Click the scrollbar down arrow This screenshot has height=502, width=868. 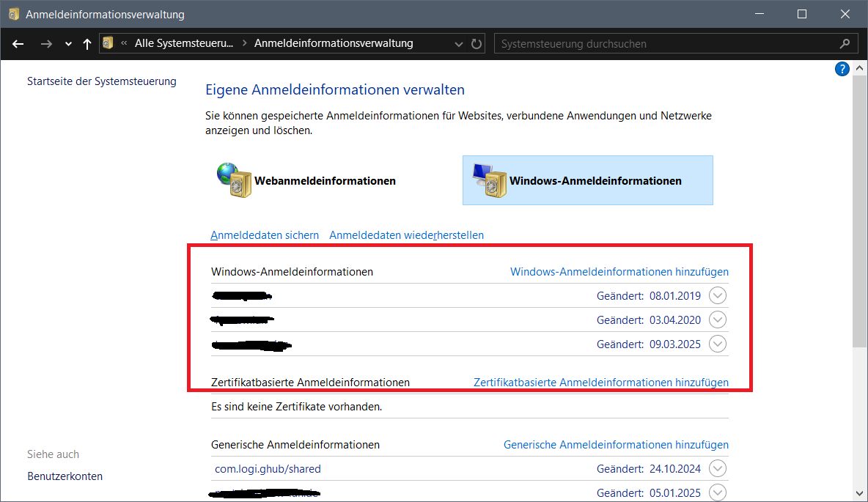[x=859, y=494]
